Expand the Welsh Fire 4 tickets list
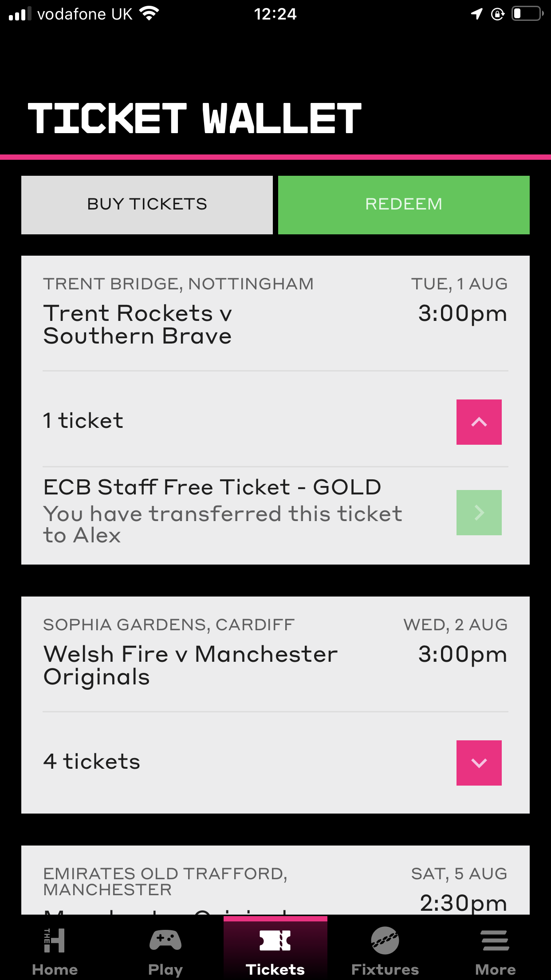 tap(479, 763)
